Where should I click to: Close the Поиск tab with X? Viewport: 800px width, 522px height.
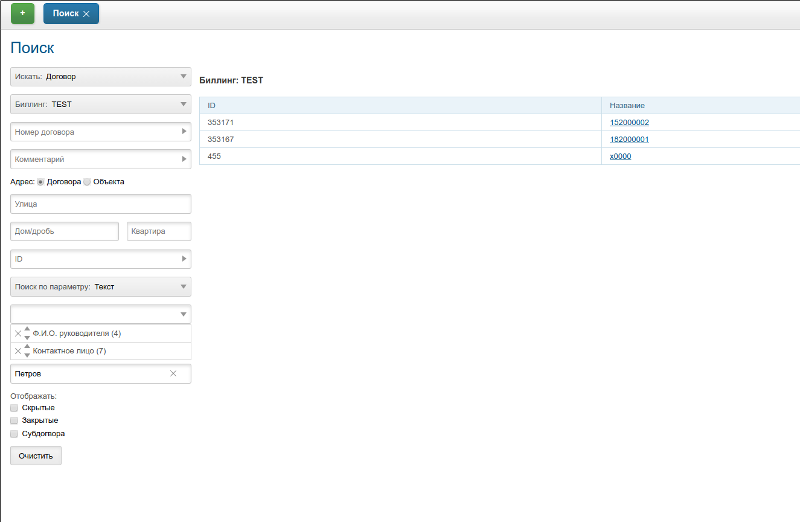point(86,14)
